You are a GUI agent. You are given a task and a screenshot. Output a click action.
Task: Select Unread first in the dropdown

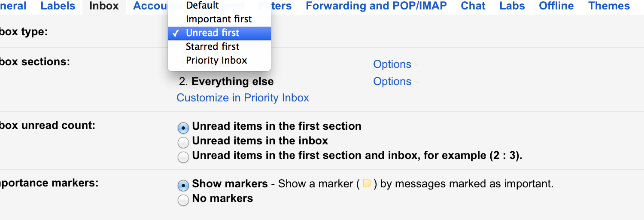213,33
